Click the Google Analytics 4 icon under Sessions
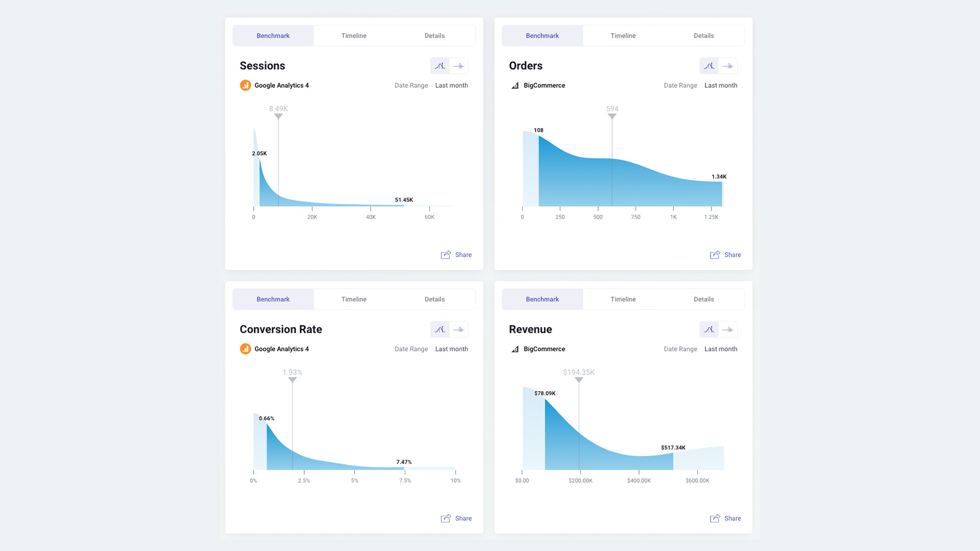This screenshot has height=551, width=980. click(246, 85)
